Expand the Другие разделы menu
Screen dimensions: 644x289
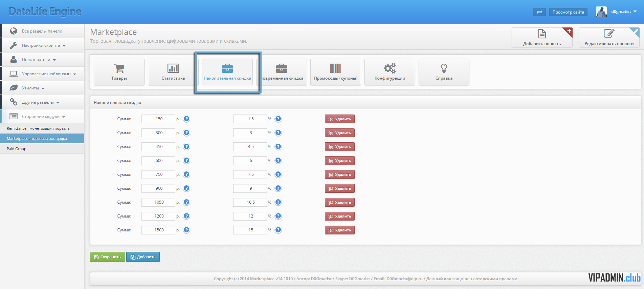[42, 102]
